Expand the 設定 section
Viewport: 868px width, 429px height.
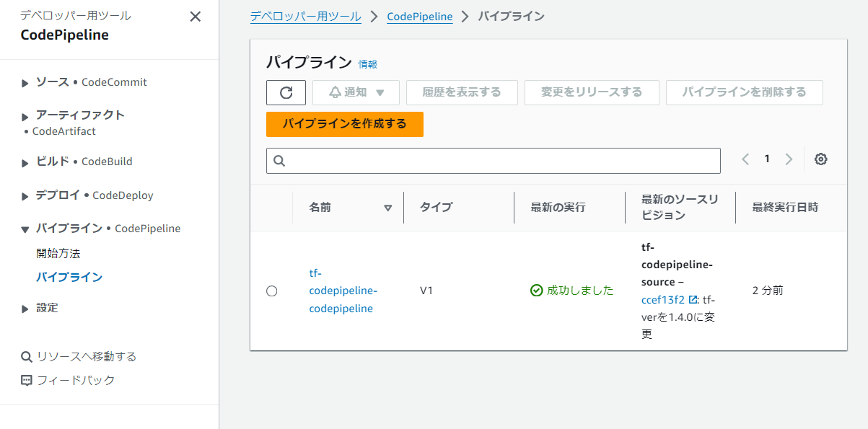tap(26, 309)
